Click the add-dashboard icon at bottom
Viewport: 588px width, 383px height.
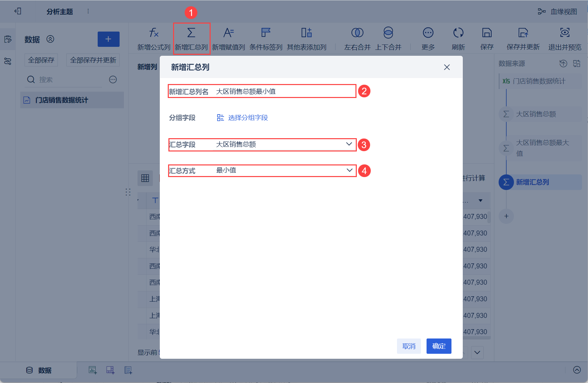pyautogui.click(x=110, y=370)
